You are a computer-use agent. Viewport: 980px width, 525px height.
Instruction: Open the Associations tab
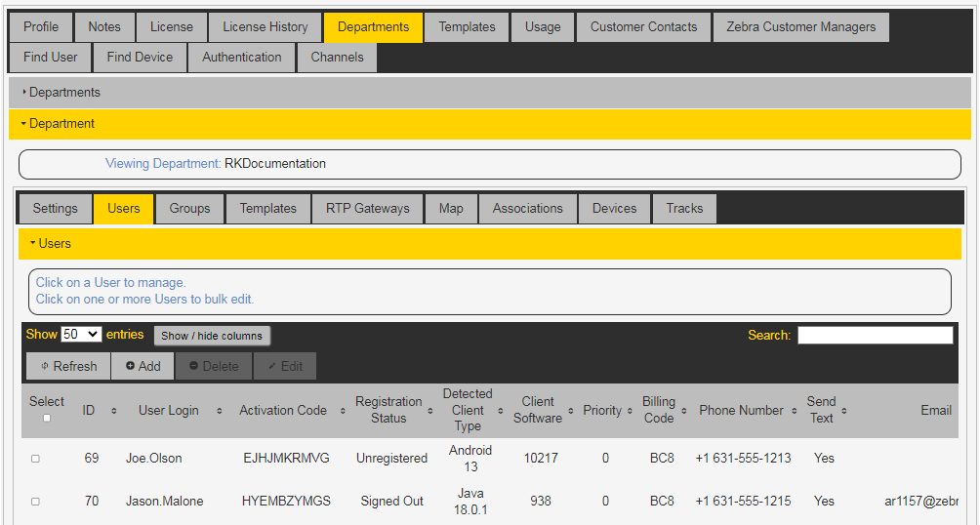pyautogui.click(x=527, y=208)
